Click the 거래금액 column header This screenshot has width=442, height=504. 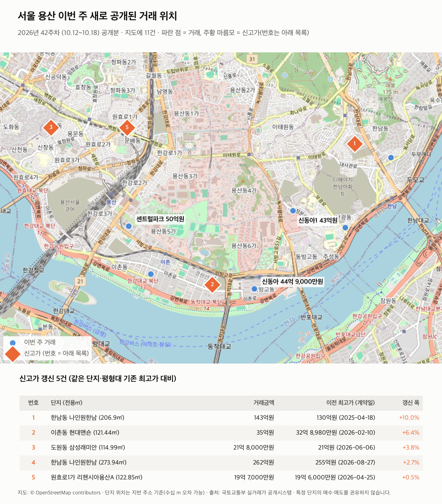pyautogui.click(x=264, y=403)
